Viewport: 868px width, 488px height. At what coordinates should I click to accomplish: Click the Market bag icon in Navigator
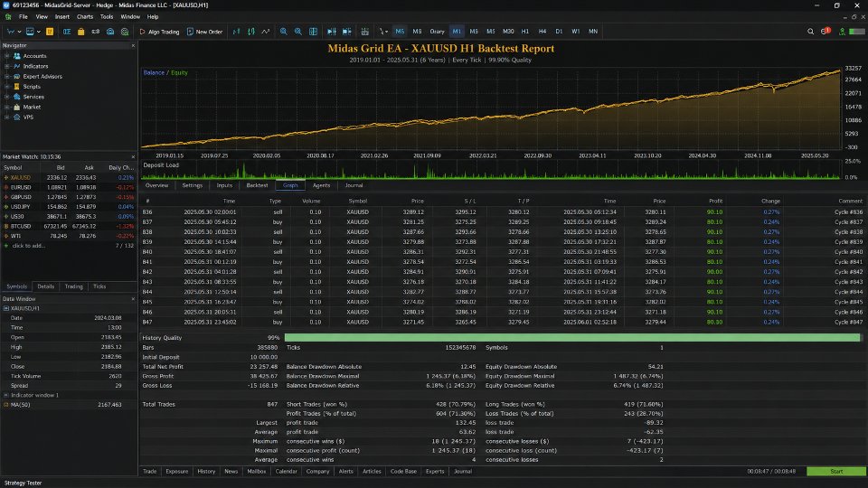tap(16, 107)
